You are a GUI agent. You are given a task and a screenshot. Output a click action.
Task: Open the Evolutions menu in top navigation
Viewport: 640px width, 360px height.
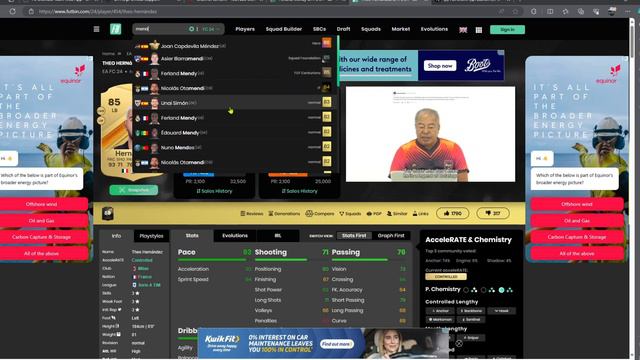click(434, 29)
